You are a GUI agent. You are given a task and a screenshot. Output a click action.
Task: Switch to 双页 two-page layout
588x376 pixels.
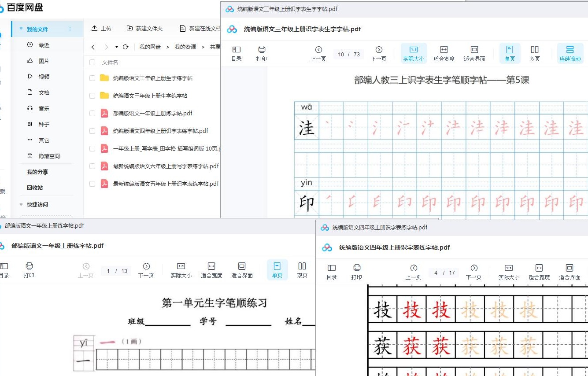[534, 53]
